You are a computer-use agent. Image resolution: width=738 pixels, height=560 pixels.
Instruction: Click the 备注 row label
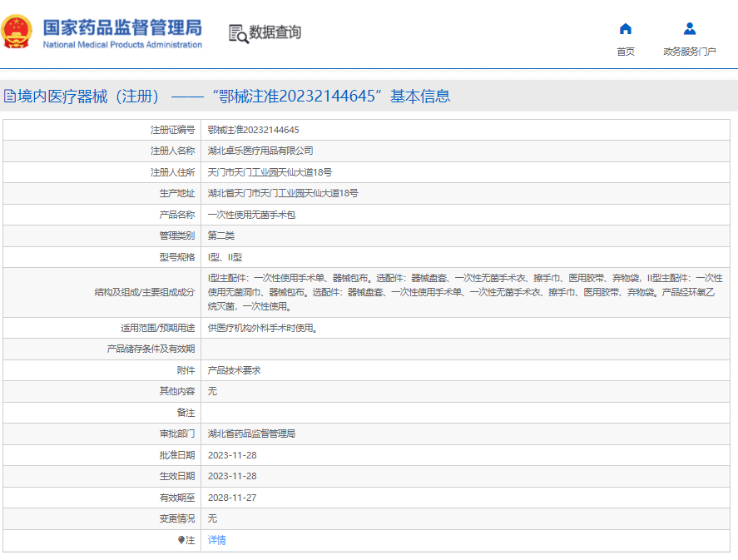point(186,413)
